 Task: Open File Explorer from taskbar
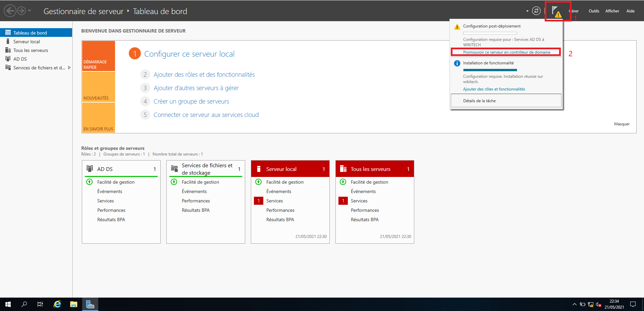(x=73, y=304)
